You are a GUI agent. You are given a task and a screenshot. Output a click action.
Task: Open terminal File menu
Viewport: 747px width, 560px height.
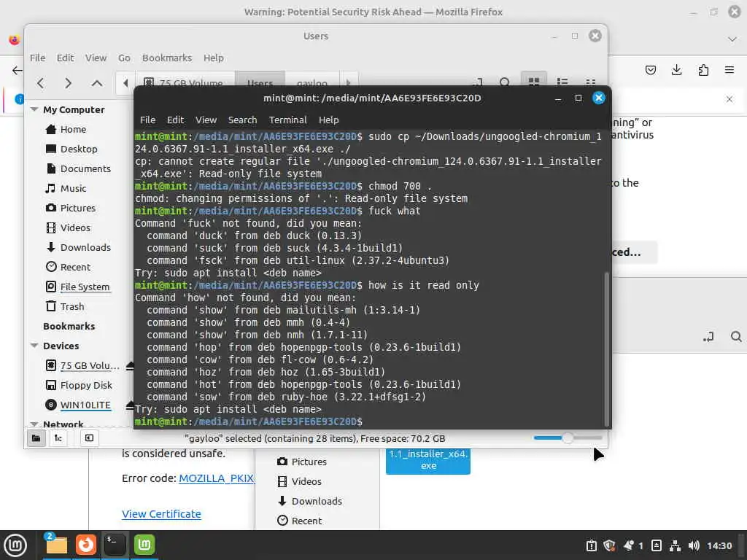coord(147,120)
